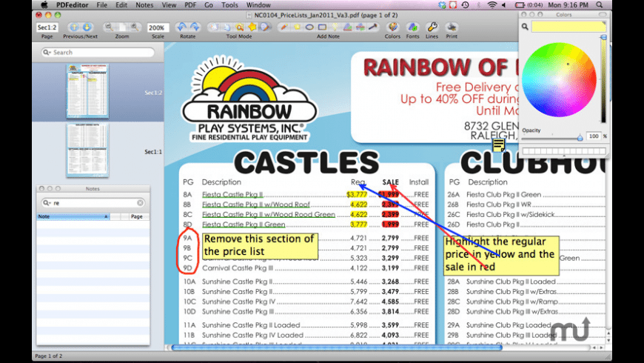Open the Go menu
This screenshot has width=644, height=363.
209,5
